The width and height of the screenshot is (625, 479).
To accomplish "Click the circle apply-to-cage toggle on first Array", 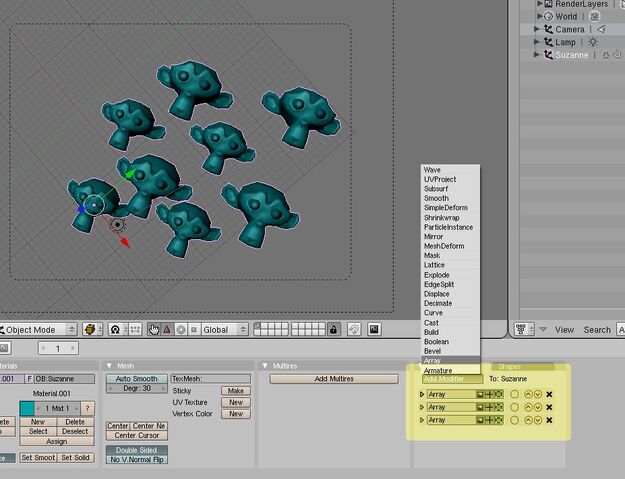I will (x=515, y=394).
